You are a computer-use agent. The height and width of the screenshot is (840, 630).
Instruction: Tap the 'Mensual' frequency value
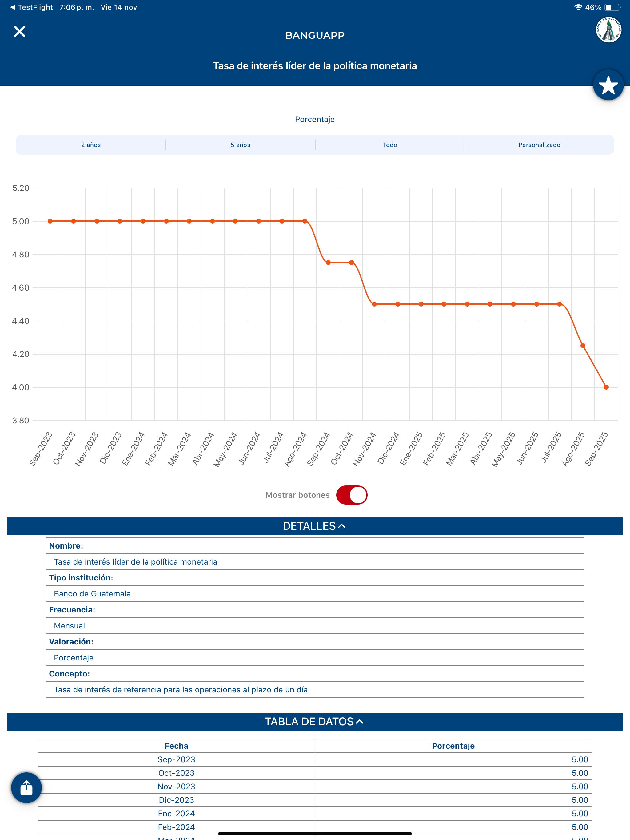tap(70, 625)
